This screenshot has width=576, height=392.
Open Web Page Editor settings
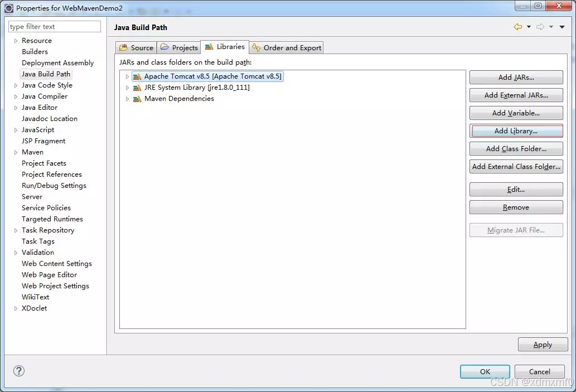click(49, 275)
